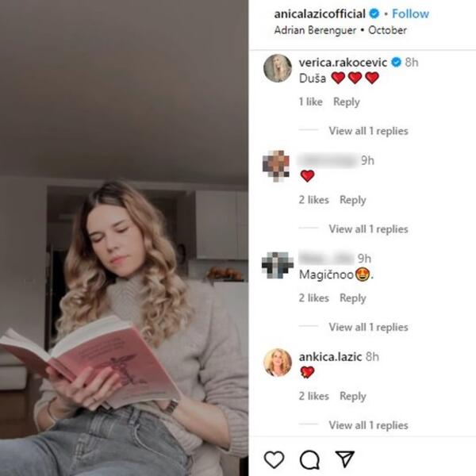Screen dimensions: 476x476
Task: Open ankica.lazic profile avatar
Action: [x=278, y=363]
